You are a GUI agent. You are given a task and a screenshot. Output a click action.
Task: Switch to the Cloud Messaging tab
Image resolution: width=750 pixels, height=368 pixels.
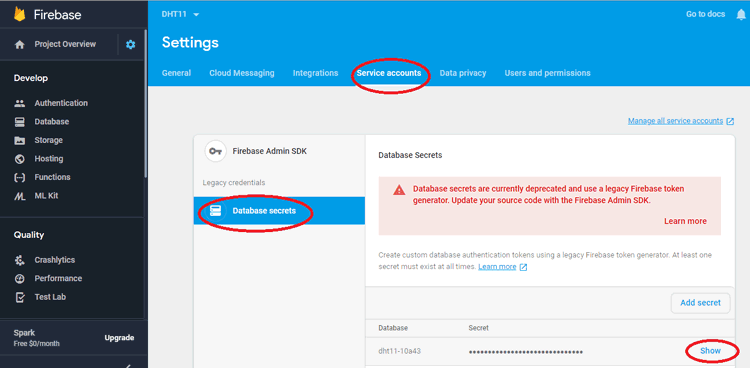(x=242, y=73)
